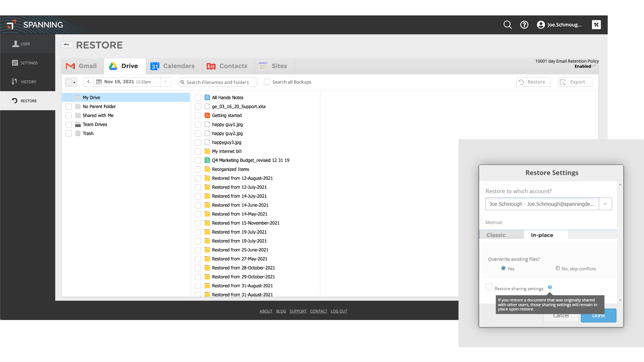Select the Contacts tab

(x=226, y=66)
